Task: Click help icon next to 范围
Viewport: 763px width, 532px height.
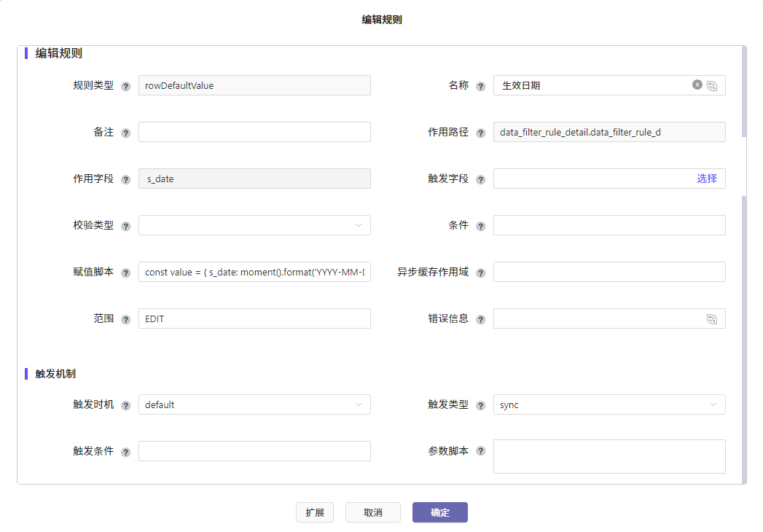Action: point(125,319)
